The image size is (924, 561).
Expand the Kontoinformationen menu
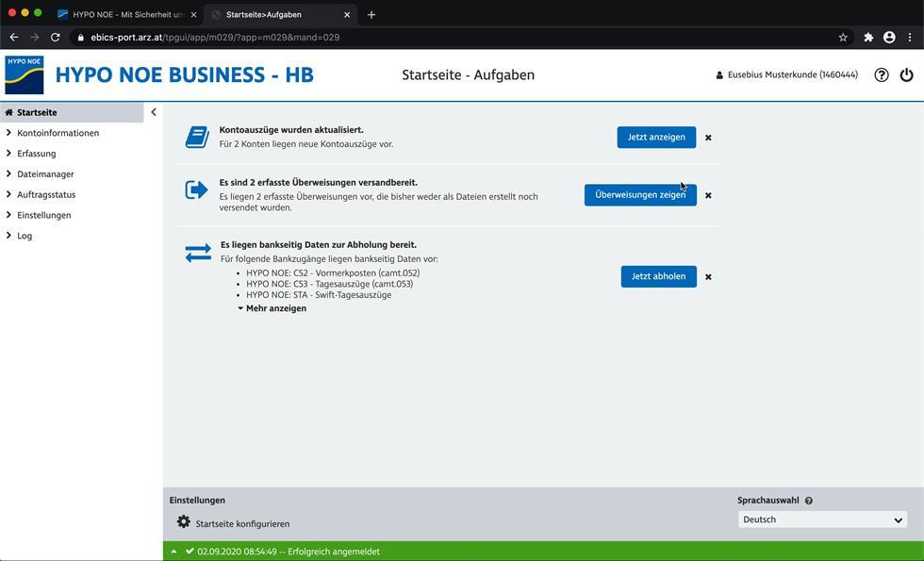pyautogui.click(x=58, y=133)
